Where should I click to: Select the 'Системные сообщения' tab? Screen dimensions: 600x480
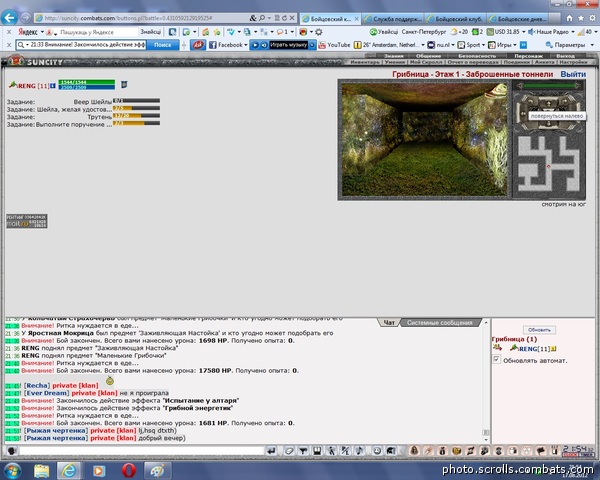click(x=440, y=323)
